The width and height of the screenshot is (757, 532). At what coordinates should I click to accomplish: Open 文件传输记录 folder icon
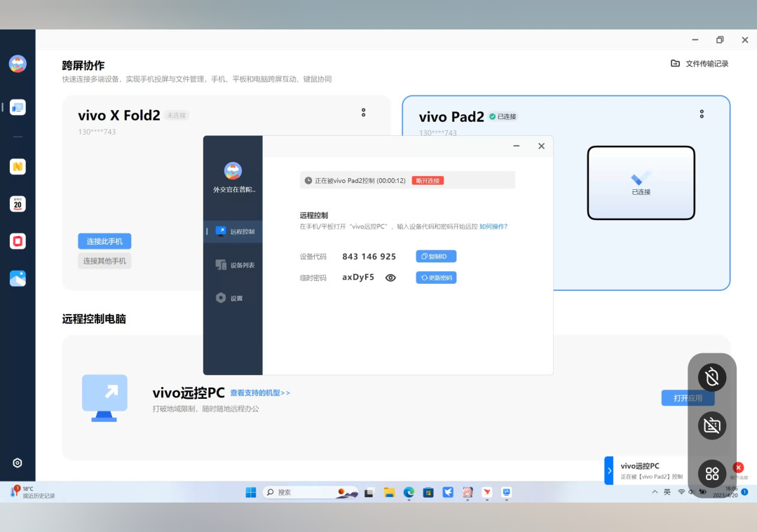tap(676, 63)
